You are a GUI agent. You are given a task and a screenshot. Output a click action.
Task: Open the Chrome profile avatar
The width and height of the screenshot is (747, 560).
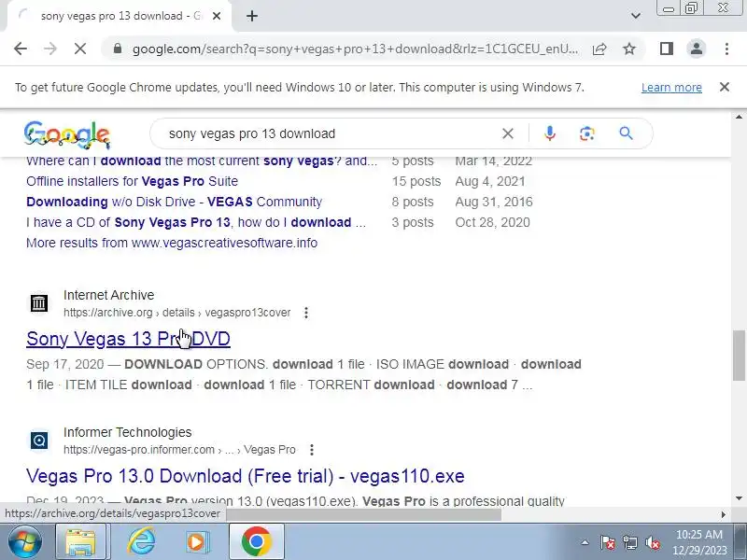(x=697, y=49)
